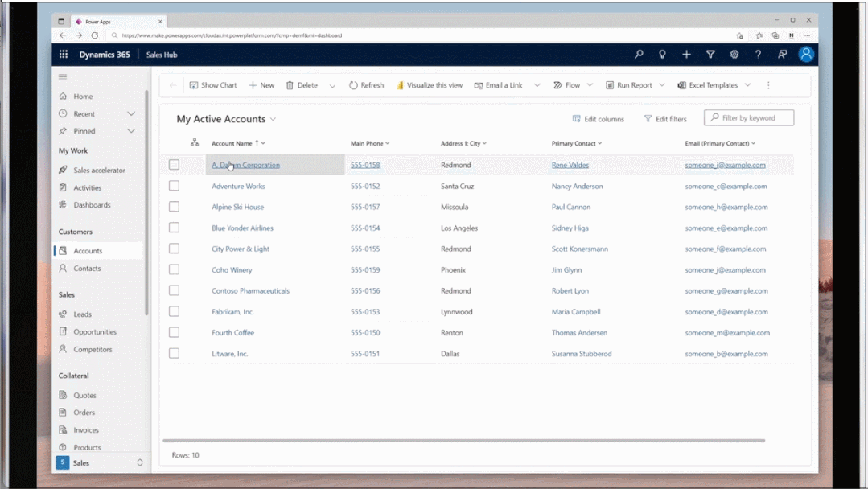Image resolution: width=868 pixels, height=489 pixels.
Task: Collapse the sidebar hamburger menu
Action: click(x=63, y=77)
